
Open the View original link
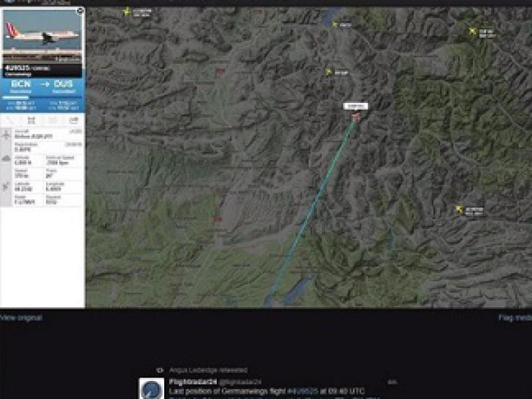[x=21, y=318]
